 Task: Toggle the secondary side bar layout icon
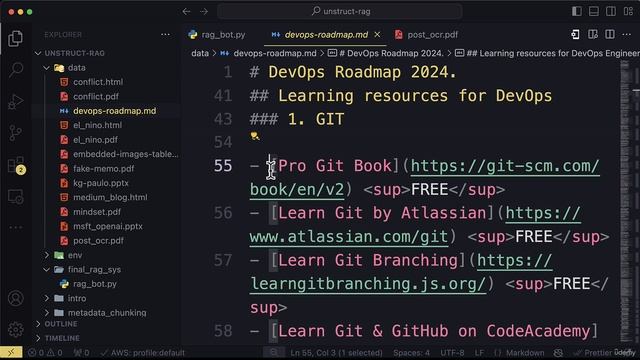coord(611,11)
